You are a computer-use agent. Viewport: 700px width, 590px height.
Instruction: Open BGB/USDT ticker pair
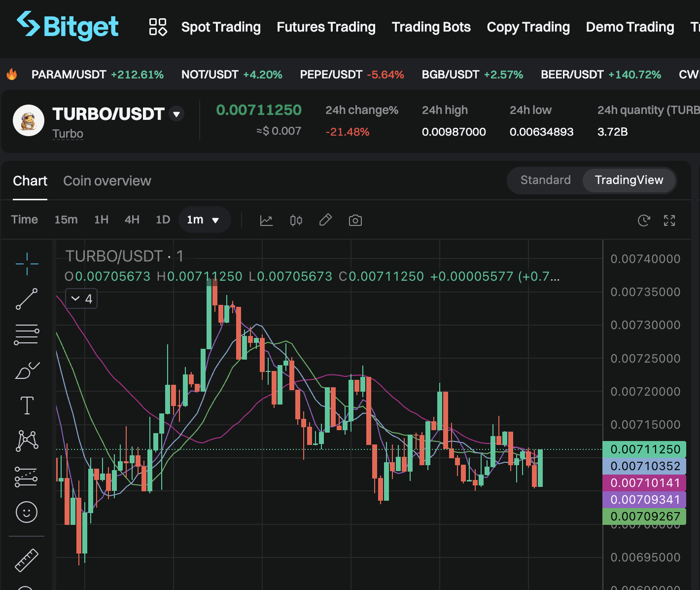(x=472, y=74)
